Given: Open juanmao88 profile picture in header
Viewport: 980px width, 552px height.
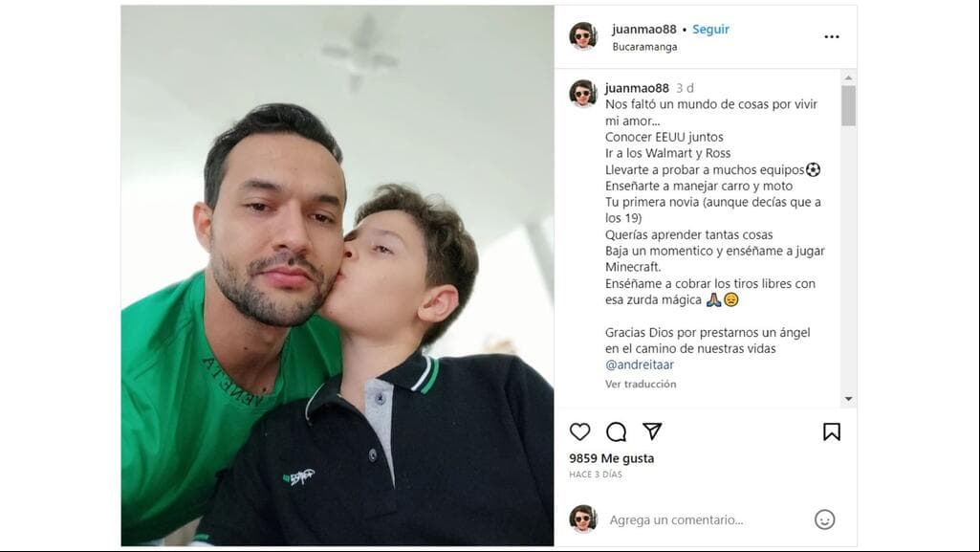Looking at the screenshot, I should [583, 35].
